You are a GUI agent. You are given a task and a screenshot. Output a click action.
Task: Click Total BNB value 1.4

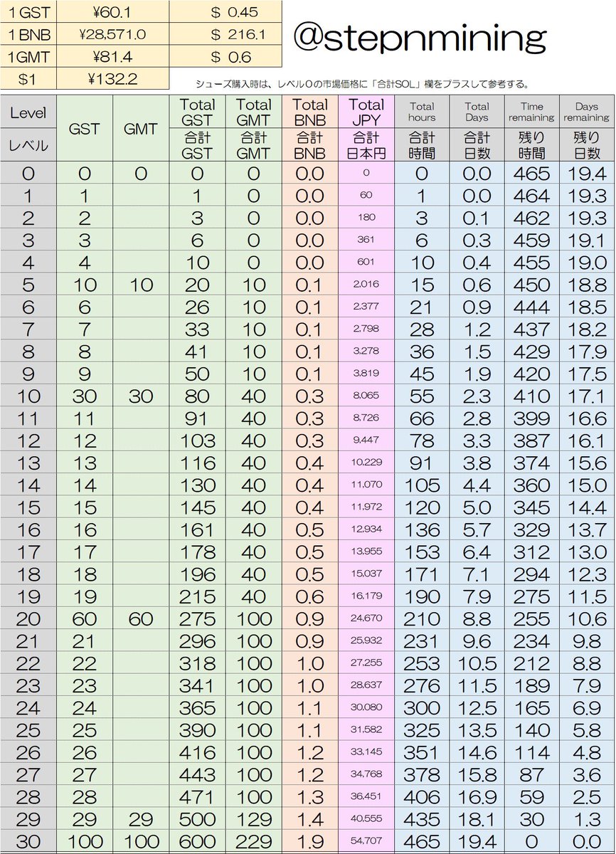click(x=310, y=820)
